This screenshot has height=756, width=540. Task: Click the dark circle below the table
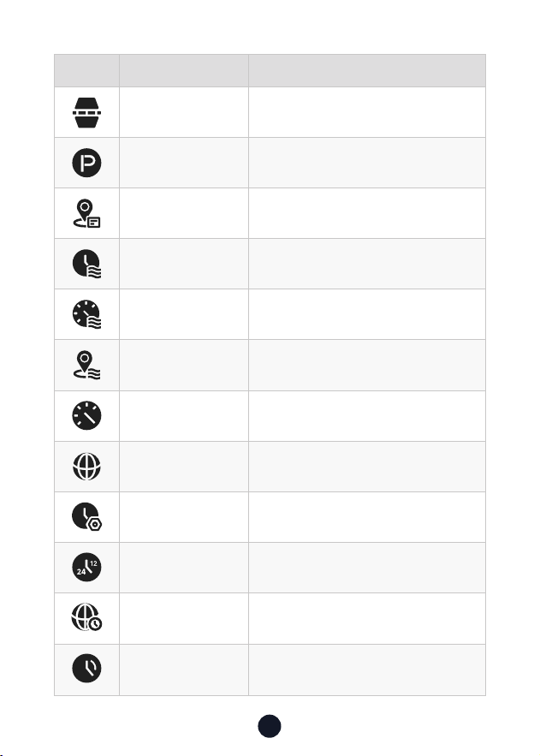click(x=270, y=726)
